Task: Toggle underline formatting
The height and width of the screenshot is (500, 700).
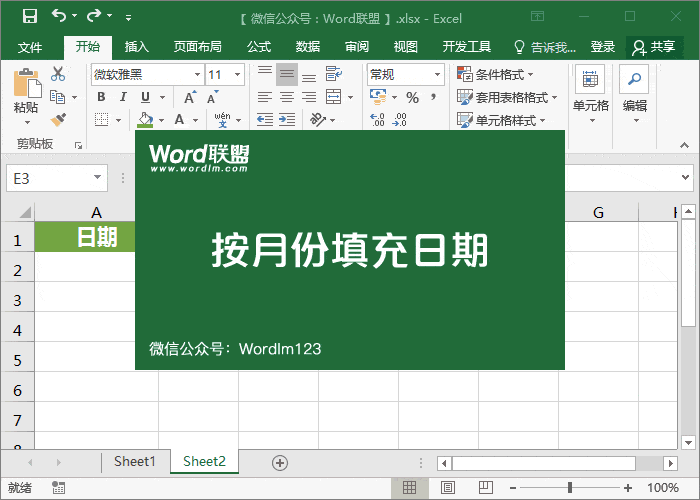Action: pos(145,97)
